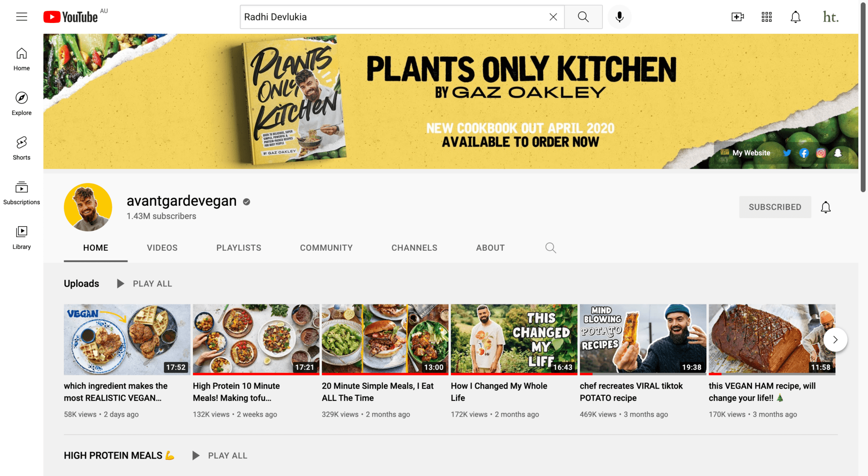Image resolution: width=868 pixels, height=476 pixels.
Task: Open 20 Minute Simple Meals thumbnail
Action: 385,339
